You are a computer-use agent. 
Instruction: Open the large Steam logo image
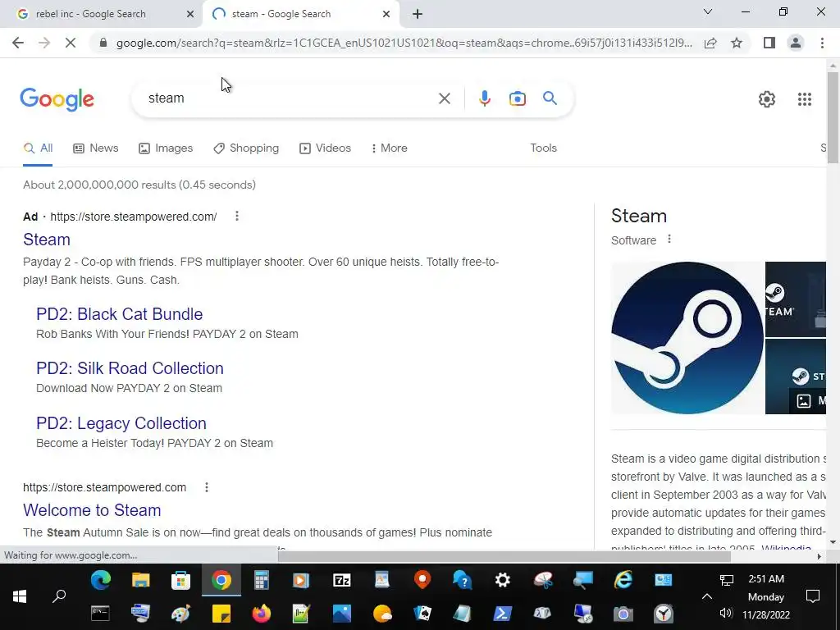point(687,338)
